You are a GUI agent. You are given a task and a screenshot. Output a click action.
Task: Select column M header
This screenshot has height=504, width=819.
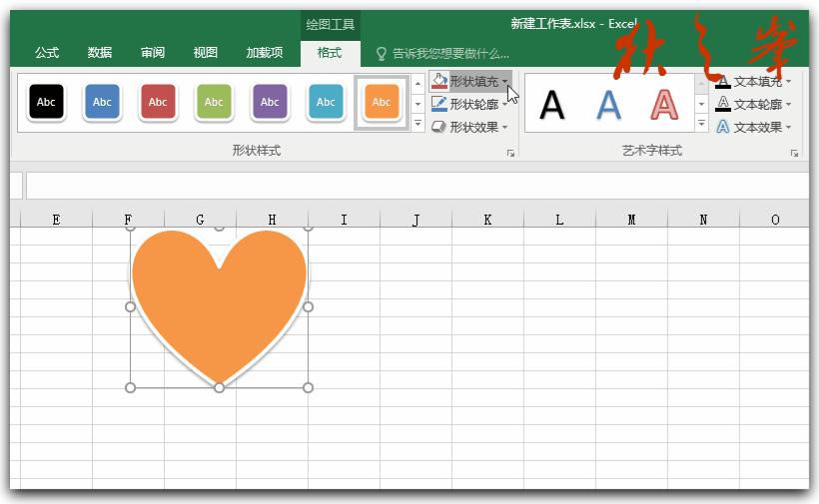tap(631, 220)
